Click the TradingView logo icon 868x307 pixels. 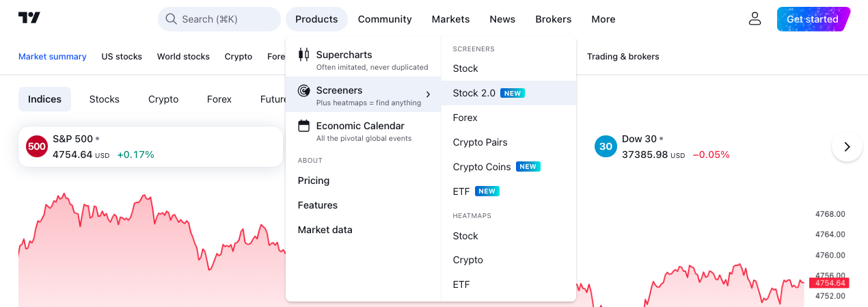tap(29, 18)
